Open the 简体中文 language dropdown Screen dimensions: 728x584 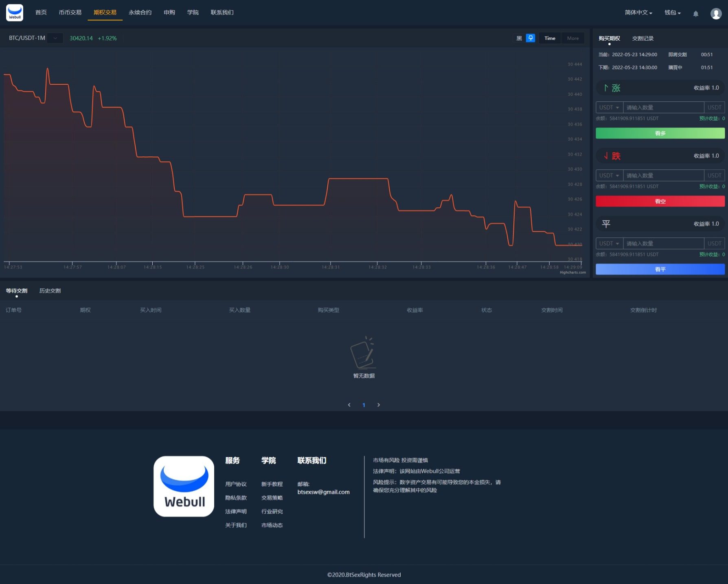[x=638, y=13]
